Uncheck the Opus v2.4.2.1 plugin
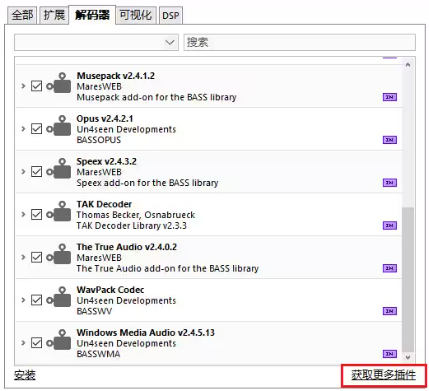 (36, 129)
